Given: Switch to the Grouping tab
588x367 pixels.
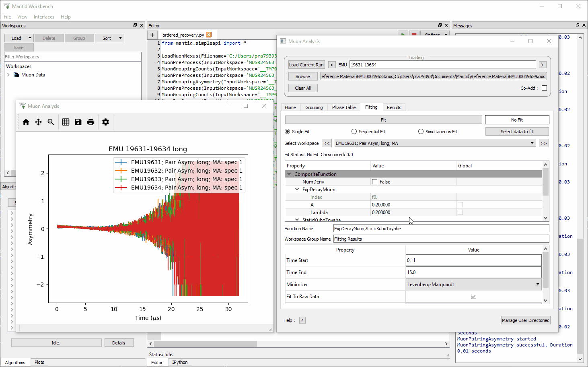Looking at the screenshot, I should (314, 107).
